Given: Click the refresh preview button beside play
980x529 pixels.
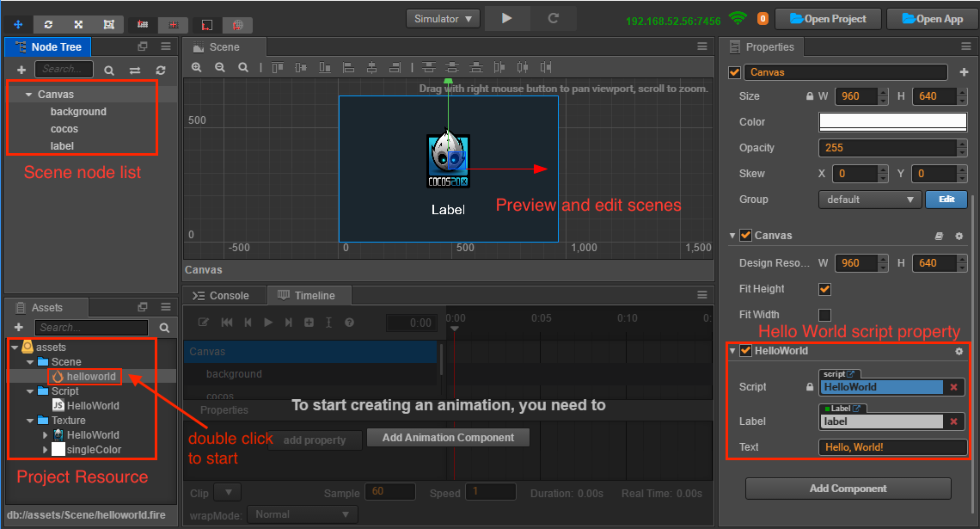Looking at the screenshot, I should 553,18.
